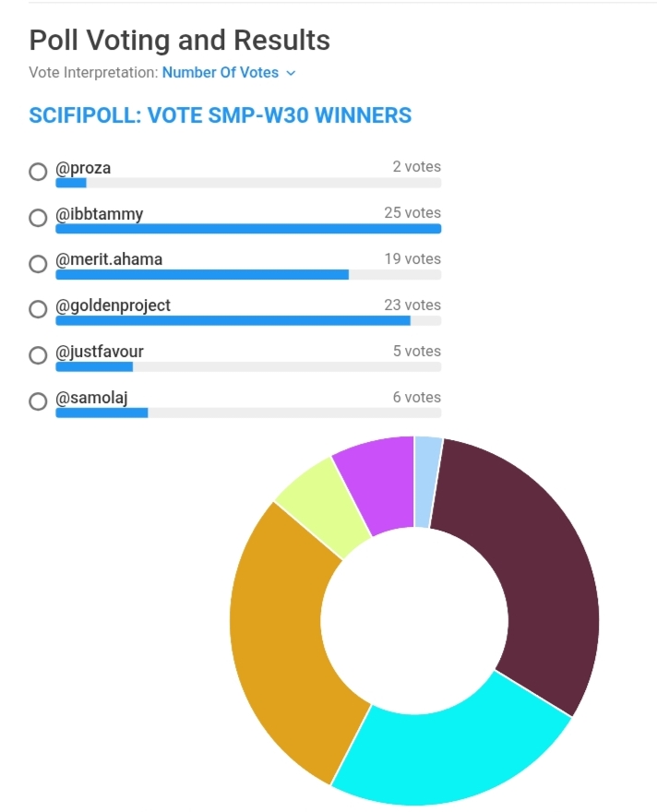
Task: Click the @ibbtammy username link
Action: (100, 214)
